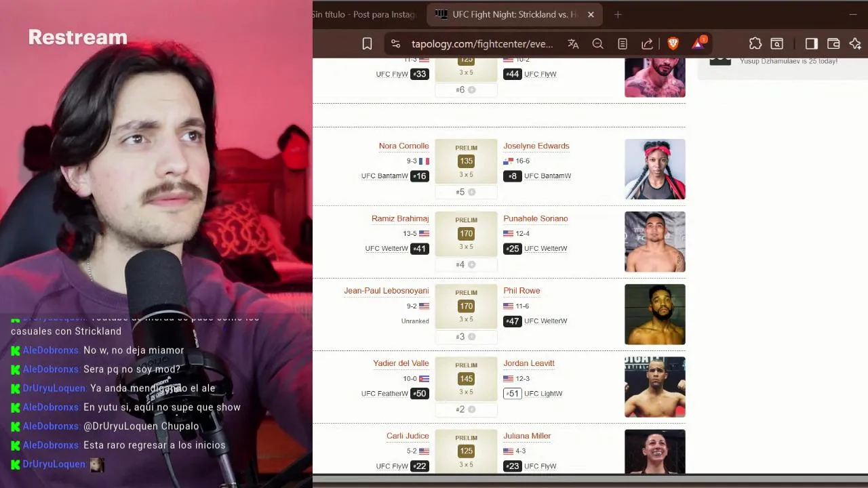Open Carli Judice fighter link
The image size is (868, 488).
point(408,436)
